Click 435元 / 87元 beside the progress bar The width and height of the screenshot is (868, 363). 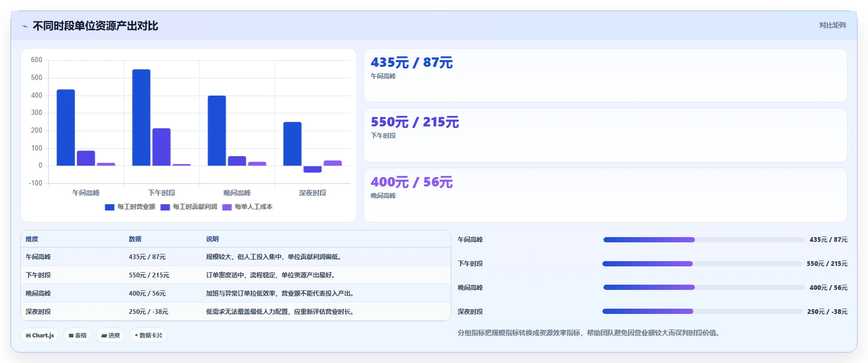[828, 240]
